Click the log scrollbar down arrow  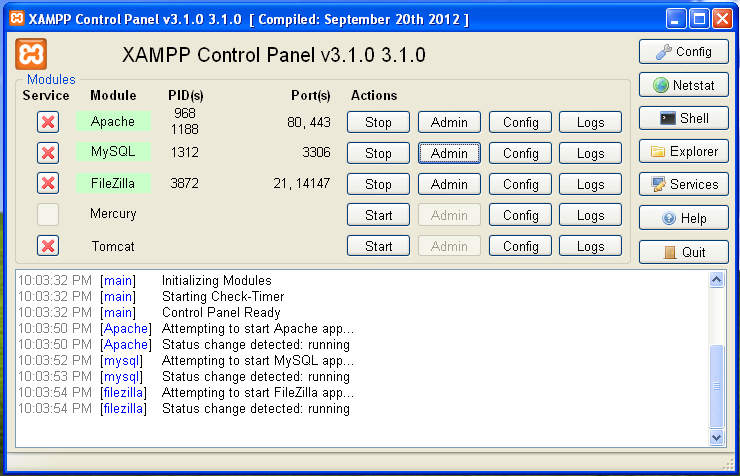716,437
